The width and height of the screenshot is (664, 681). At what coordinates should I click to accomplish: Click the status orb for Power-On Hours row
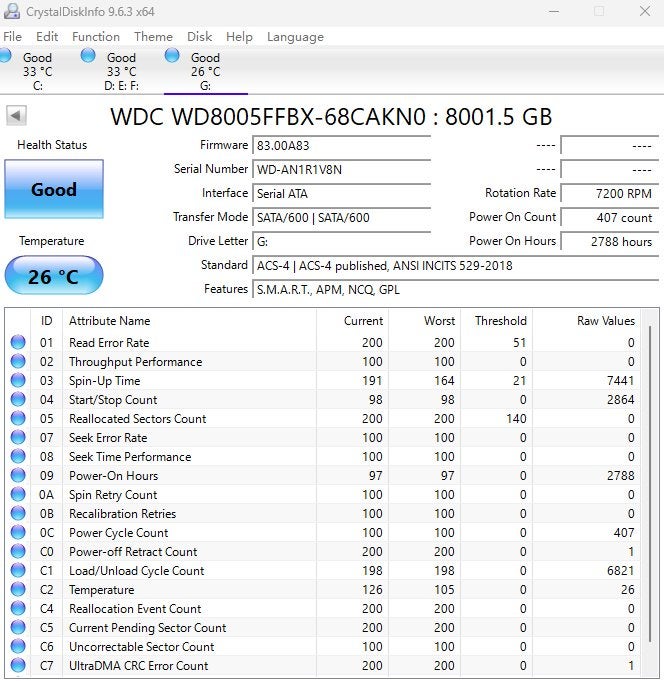pyautogui.click(x=18, y=475)
